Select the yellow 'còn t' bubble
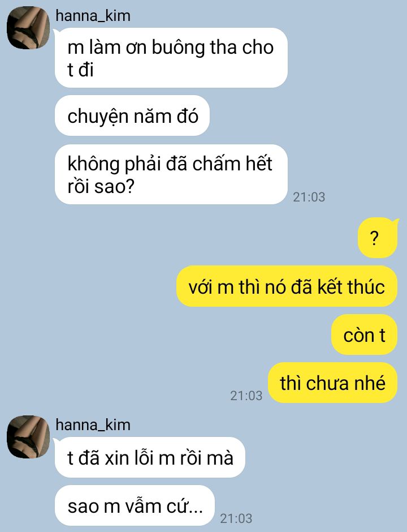Screen dimensions: 407x532 click(x=364, y=334)
